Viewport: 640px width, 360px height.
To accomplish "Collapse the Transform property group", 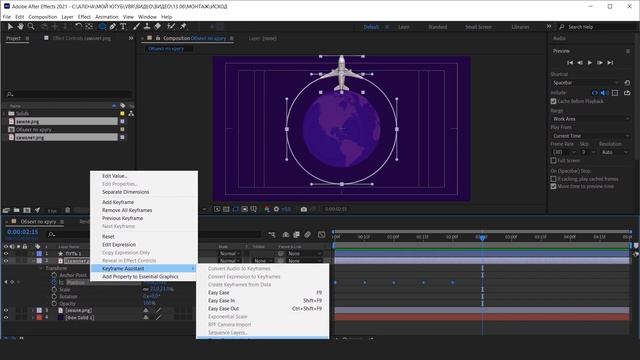I will pos(41,268).
